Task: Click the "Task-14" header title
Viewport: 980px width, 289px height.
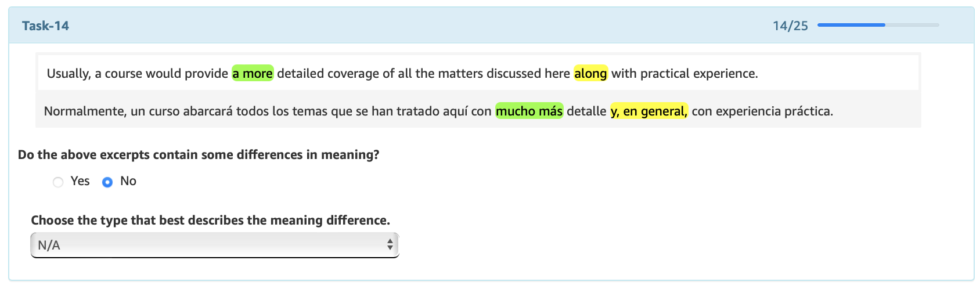Action: [x=45, y=26]
